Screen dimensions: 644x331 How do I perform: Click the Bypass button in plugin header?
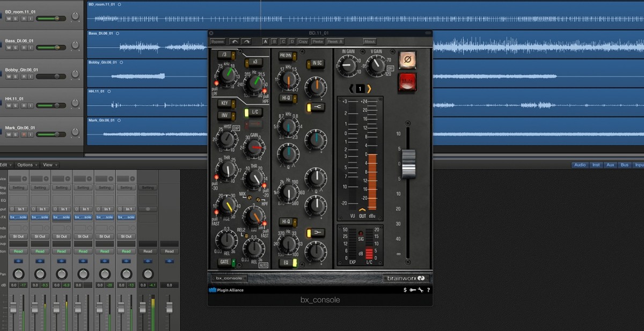[217, 41]
